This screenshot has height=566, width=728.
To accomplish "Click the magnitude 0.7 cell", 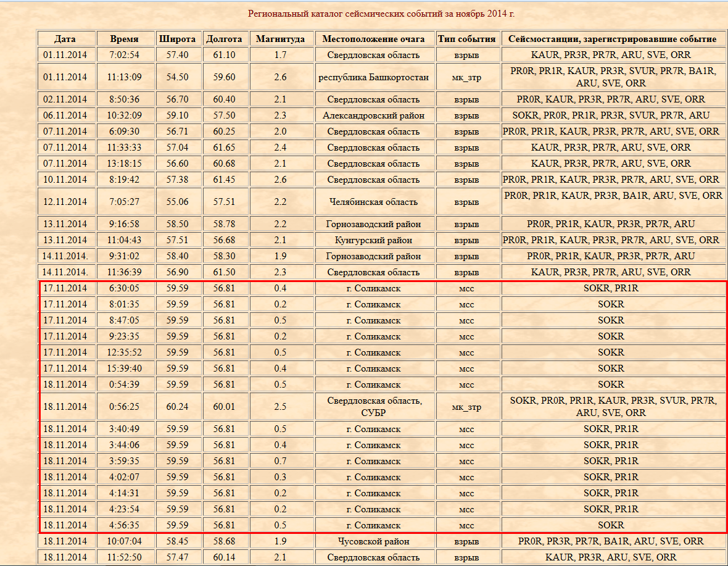I will [x=280, y=461].
